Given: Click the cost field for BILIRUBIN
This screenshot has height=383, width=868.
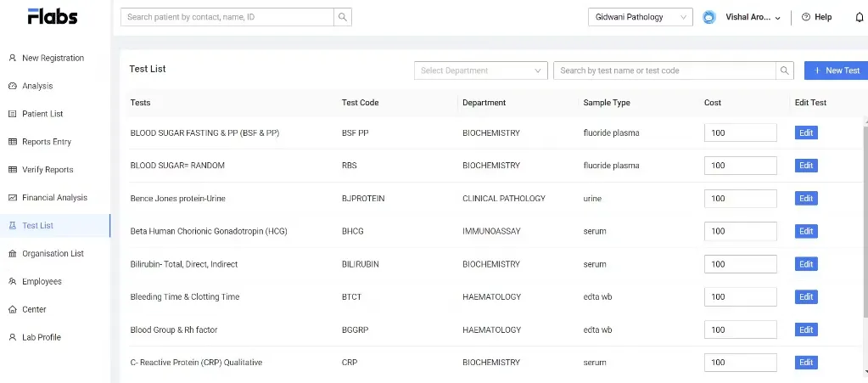Looking at the screenshot, I should click(x=740, y=264).
